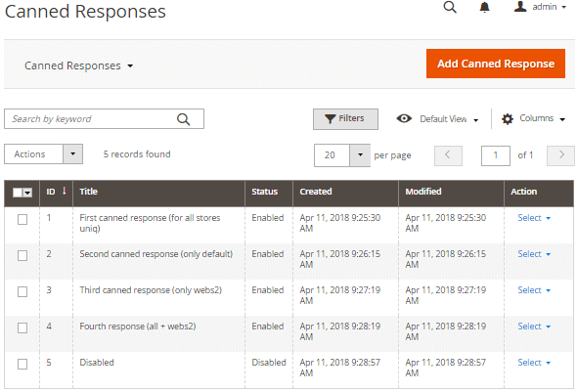
Task: Go to previous page with left arrow
Action: tap(448, 155)
